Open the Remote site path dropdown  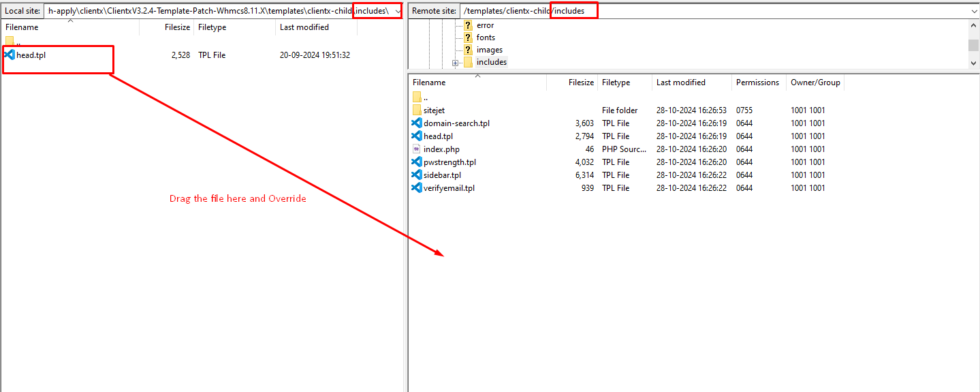tap(974, 11)
